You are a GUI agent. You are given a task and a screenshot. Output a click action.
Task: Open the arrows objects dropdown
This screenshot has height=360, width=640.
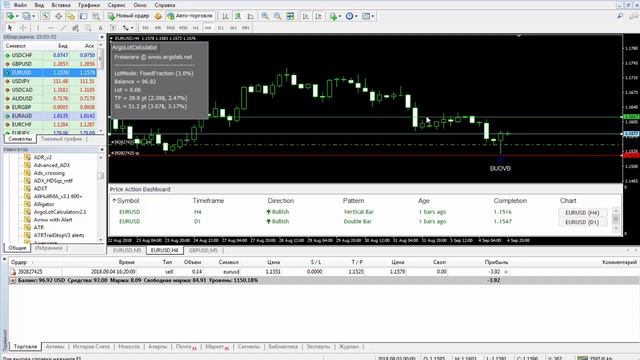(127, 28)
